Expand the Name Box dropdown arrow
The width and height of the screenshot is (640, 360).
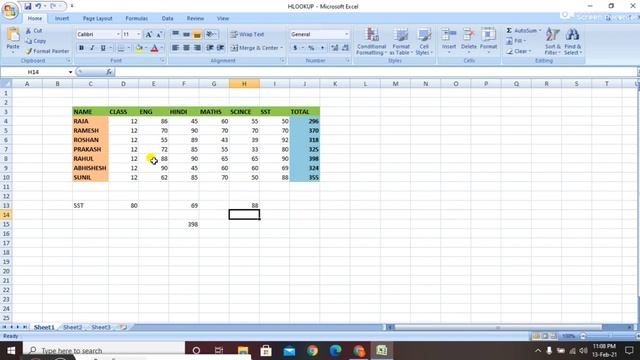click(70, 72)
